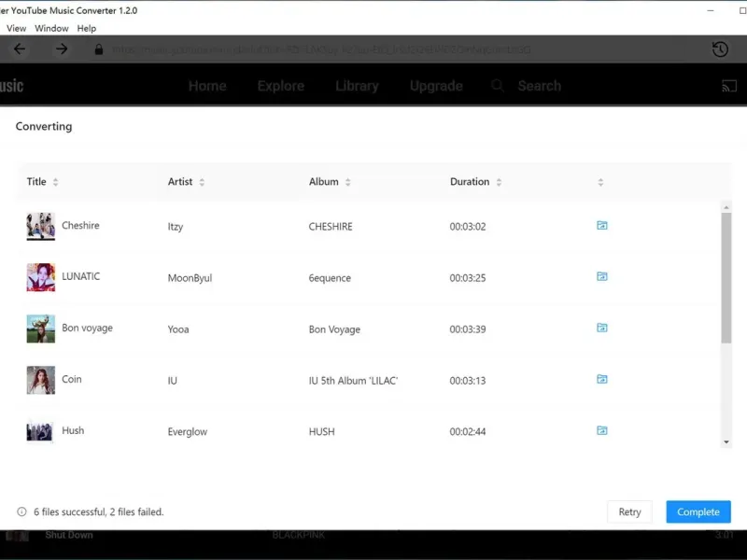Click the album name HUSH
Screen dimensions: 747x560
pos(321,432)
